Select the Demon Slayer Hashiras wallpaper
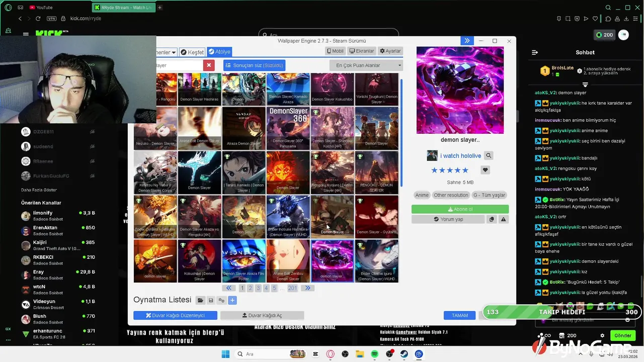Viewport: 644px width, 362px height. coord(199,89)
